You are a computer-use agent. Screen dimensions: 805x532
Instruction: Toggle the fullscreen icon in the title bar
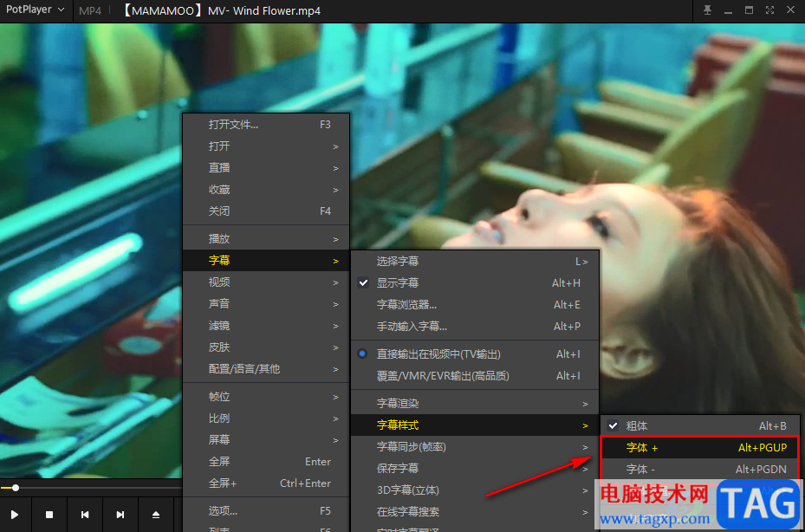point(769,10)
